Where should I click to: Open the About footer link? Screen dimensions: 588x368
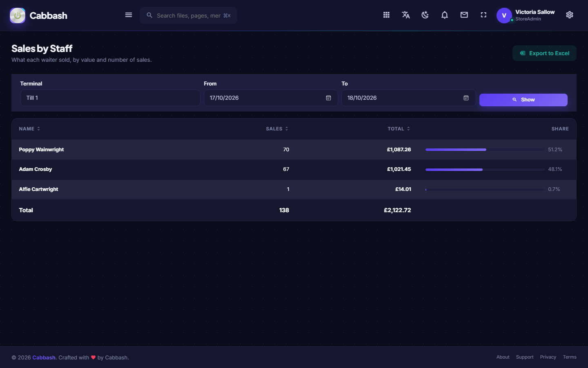pyautogui.click(x=503, y=357)
